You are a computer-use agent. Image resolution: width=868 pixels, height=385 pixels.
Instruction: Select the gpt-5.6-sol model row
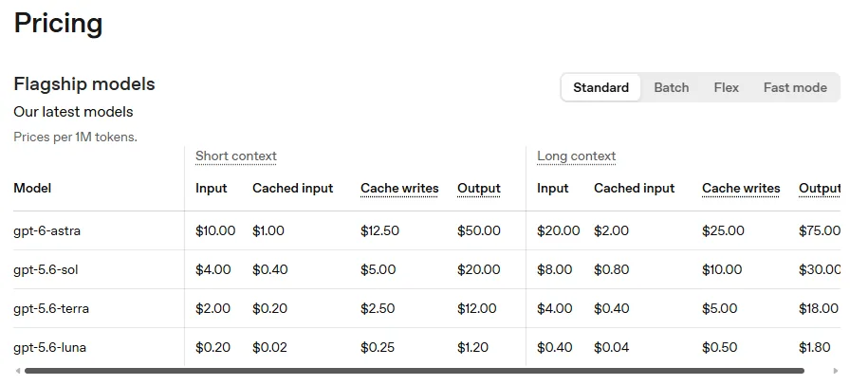tap(427, 269)
